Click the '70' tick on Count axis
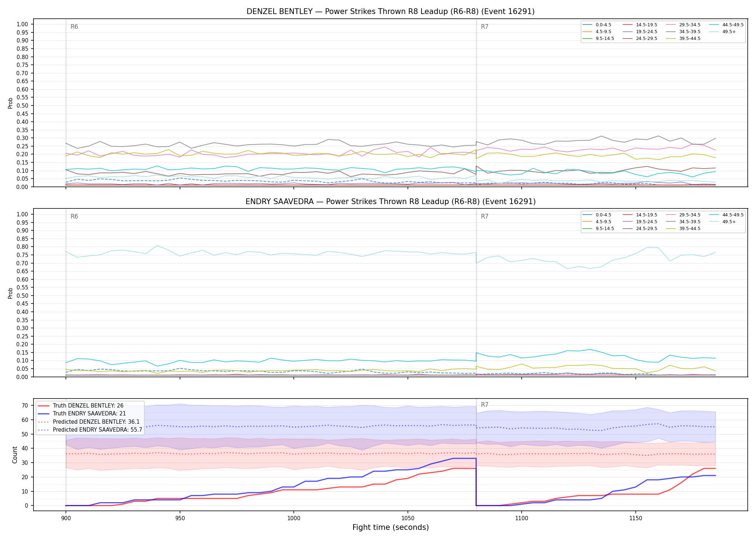The height and width of the screenshot is (540, 756). [25, 405]
